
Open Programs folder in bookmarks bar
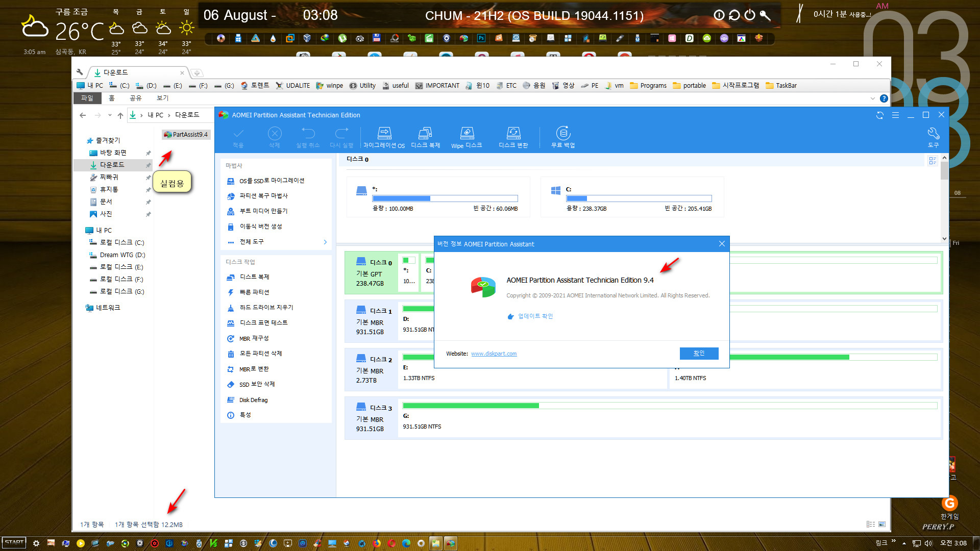coord(648,86)
